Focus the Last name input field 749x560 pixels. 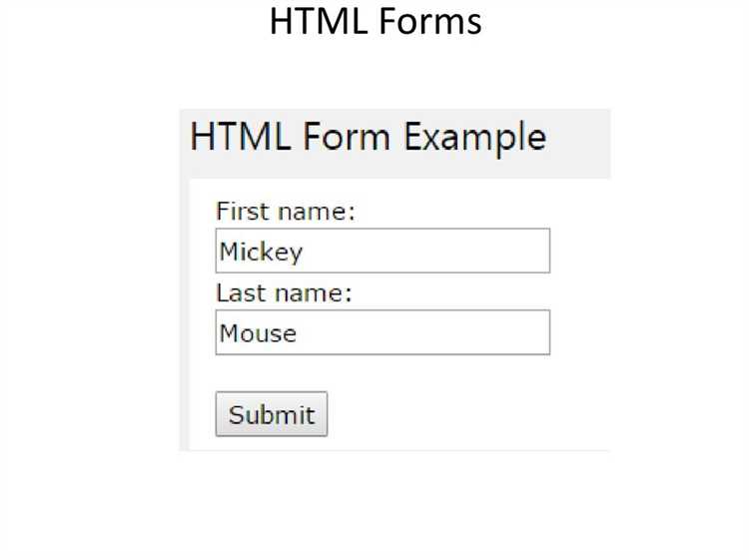[382, 332]
